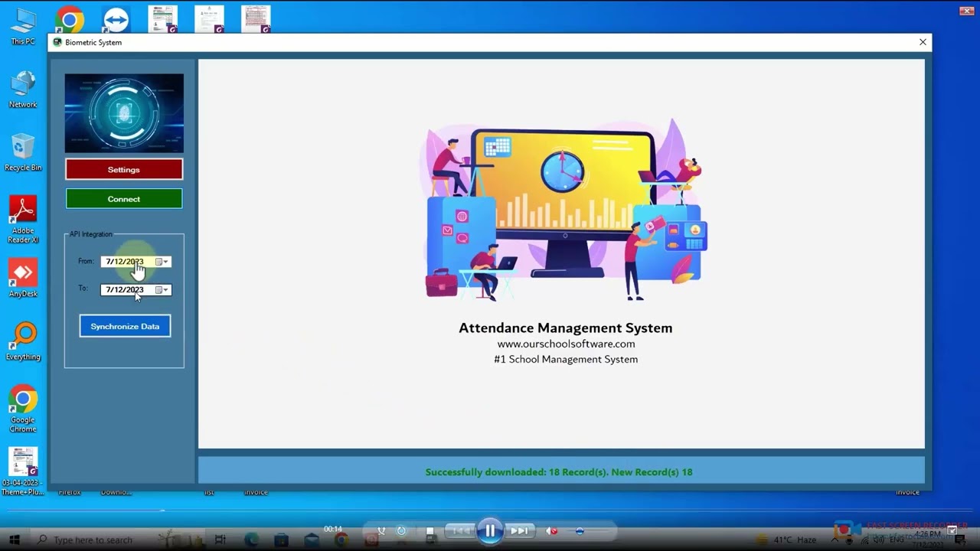Click the API Integration group label
Viewport: 980px width, 551px height.
pyautogui.click(x=91, y=234)
